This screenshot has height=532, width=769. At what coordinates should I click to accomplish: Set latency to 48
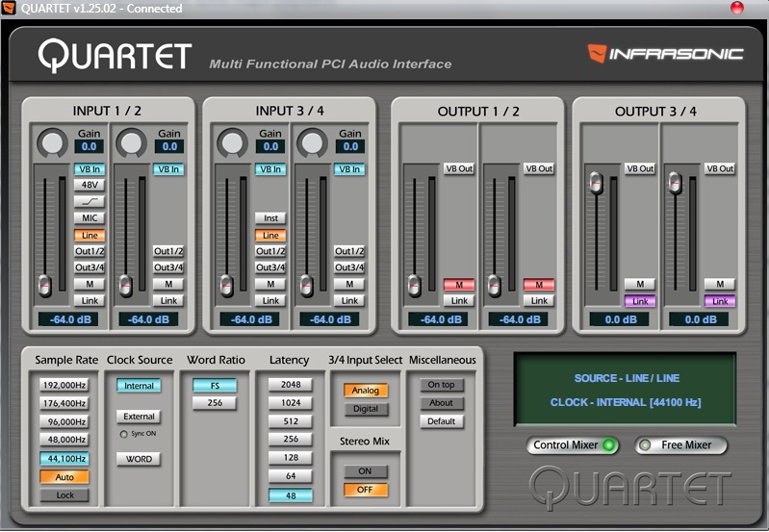291,495
